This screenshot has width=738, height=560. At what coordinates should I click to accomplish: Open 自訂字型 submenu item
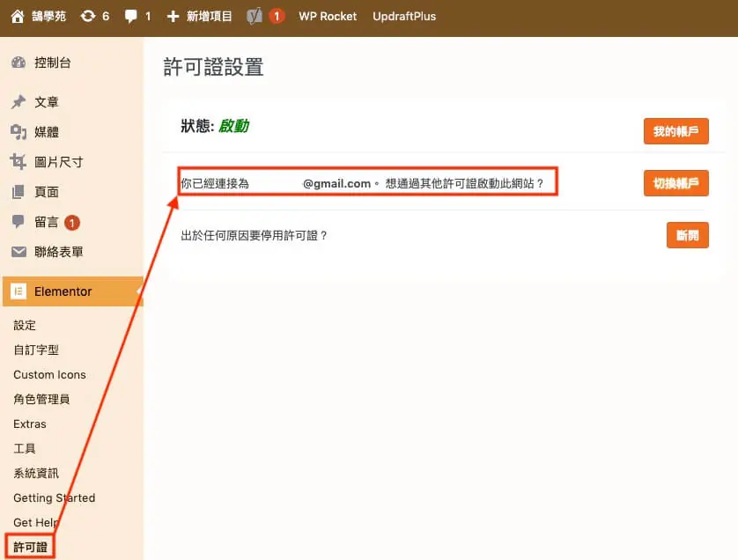coord(36,350)
